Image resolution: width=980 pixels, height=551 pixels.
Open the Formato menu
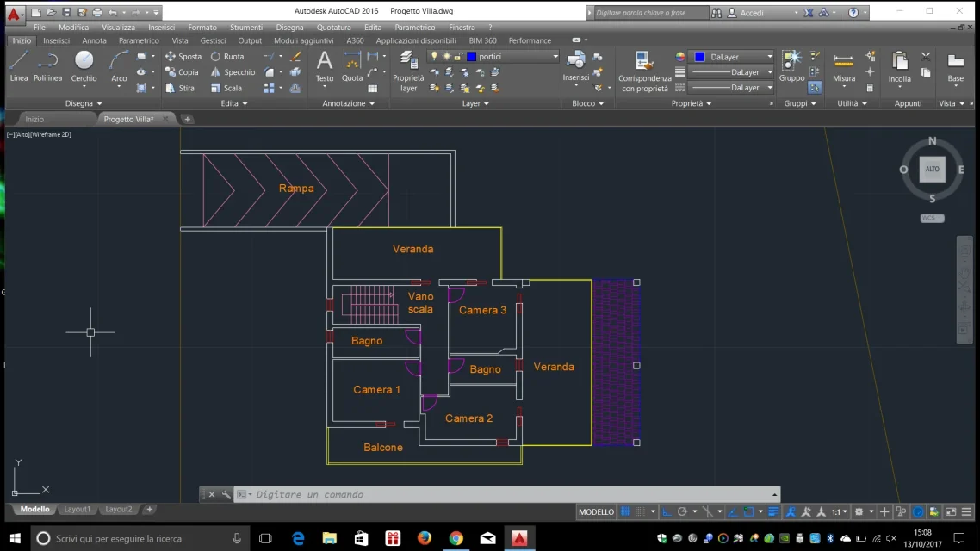(x=202, y=28)
